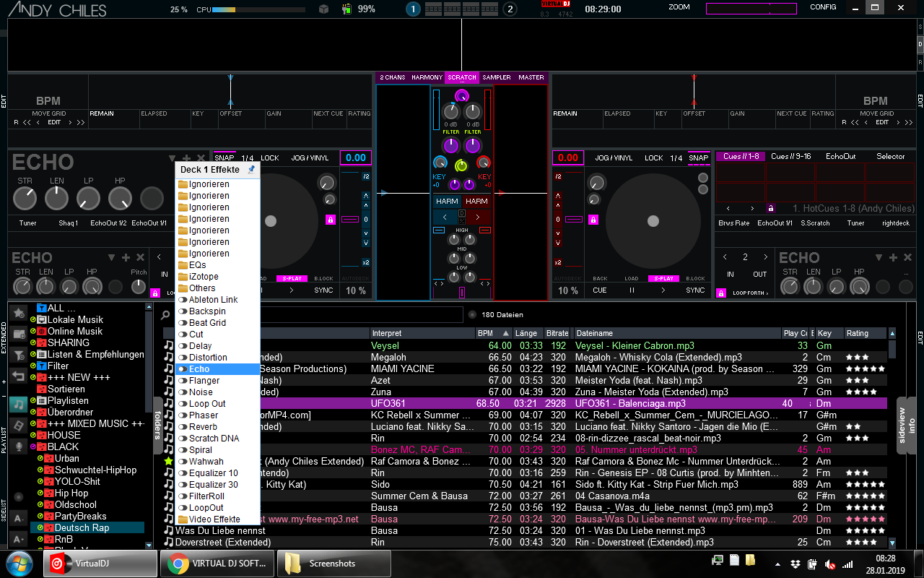Toggle the Flanger effect in menu
This screenshot has width=924, height=578.
coord(217,381)
